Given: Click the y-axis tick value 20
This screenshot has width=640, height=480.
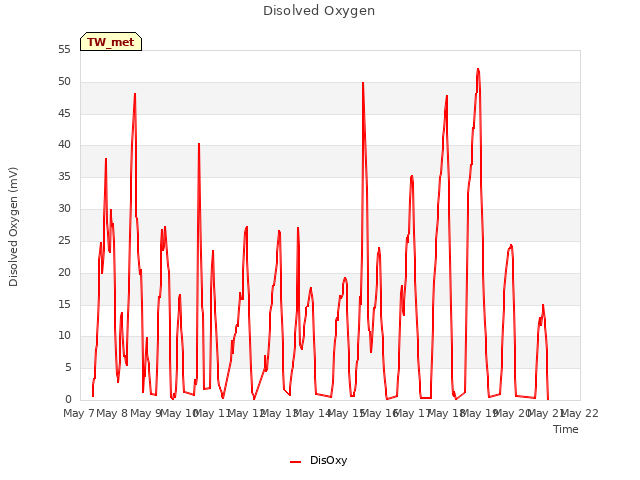Looking at the screenshot, I should click(x=64, y=272).
